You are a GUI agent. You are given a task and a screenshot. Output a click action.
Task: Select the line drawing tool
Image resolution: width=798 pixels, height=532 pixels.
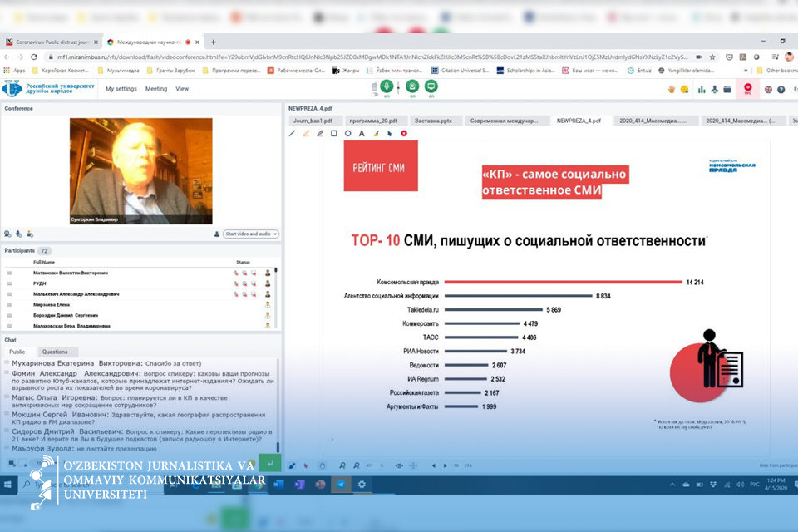(x=292, y=133)
